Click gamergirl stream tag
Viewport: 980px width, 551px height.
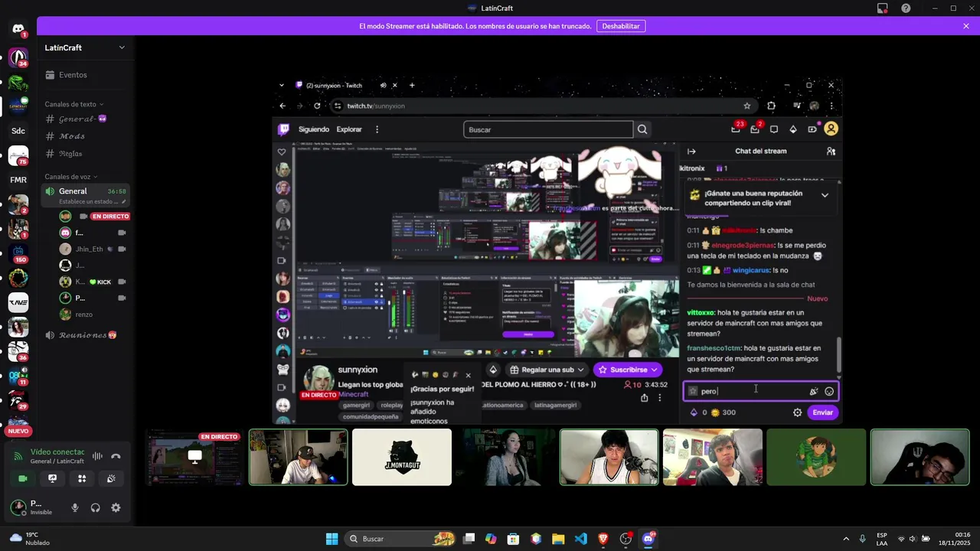point(356,405)
